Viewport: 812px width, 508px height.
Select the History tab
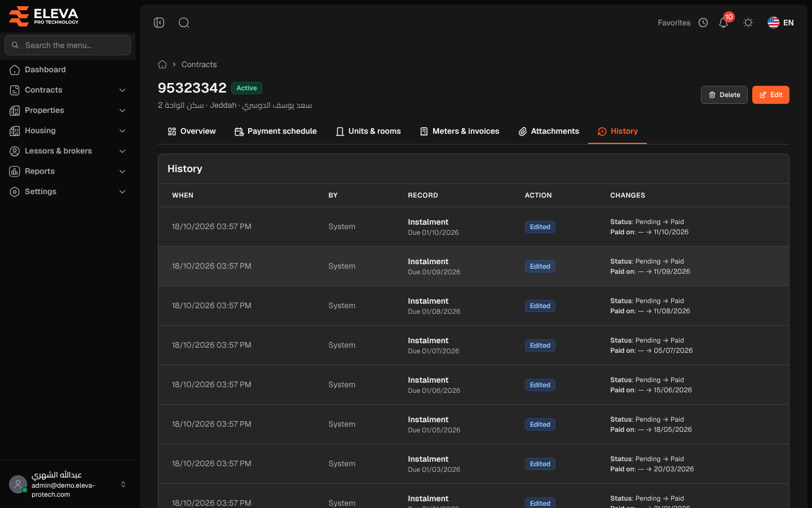pyautogui.click(x=617, y=132)
